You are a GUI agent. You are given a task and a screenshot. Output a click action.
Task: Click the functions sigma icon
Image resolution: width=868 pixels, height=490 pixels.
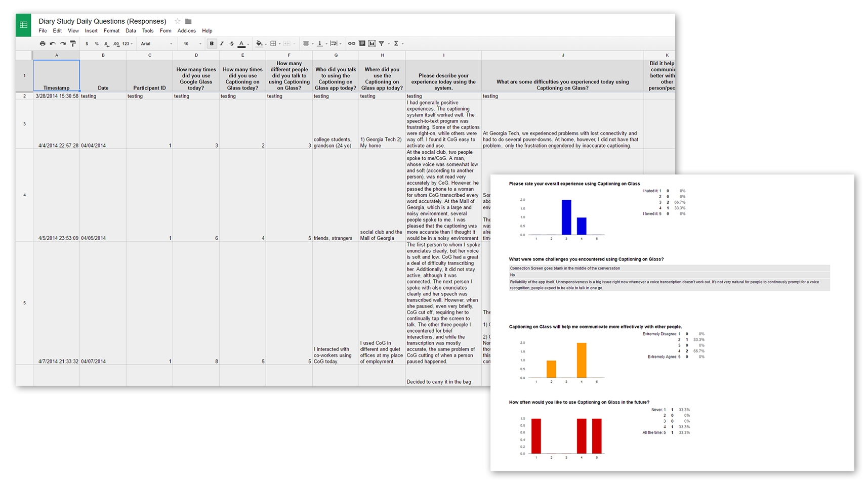(x=396, y=43)
